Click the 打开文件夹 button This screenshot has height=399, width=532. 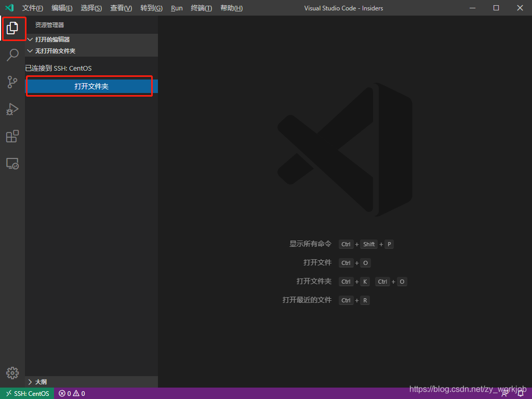(91, 86)
